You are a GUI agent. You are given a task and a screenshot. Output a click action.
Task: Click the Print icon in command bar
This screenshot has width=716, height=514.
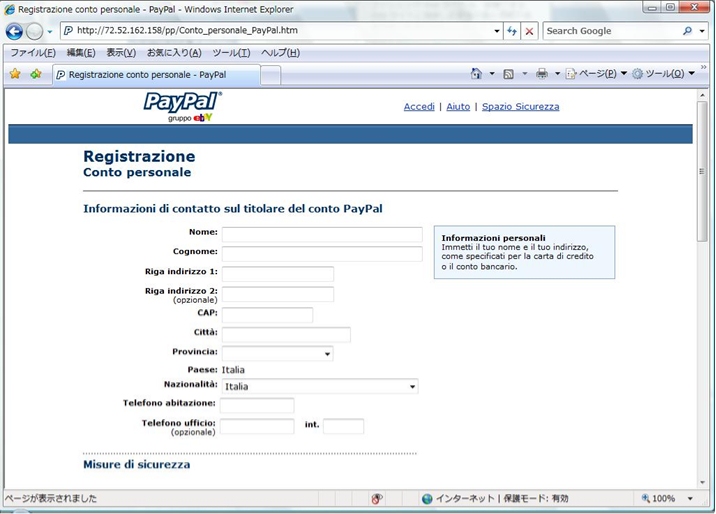click(541, 74)
